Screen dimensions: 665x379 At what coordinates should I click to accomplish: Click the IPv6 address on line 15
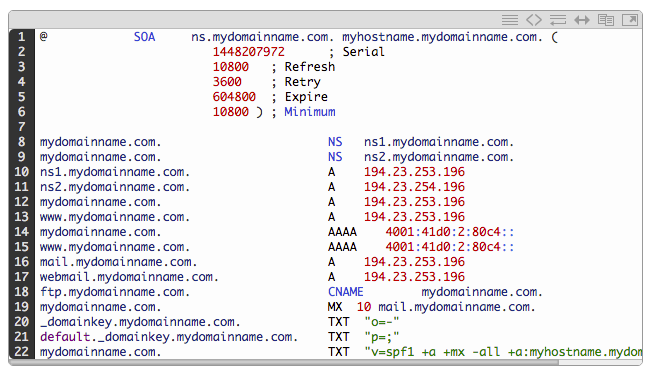pyautogui.click(x=450, y=247)
